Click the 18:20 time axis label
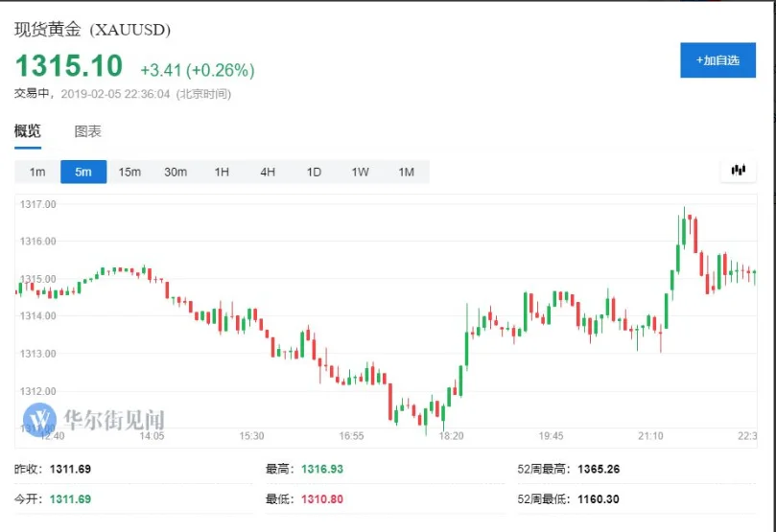776x532 pixels. pos(451,436)
